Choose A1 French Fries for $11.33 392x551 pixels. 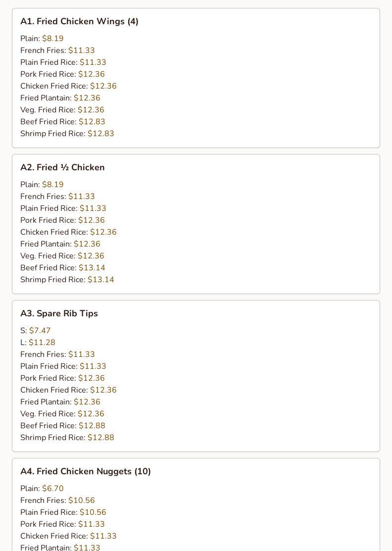(57, 50)
